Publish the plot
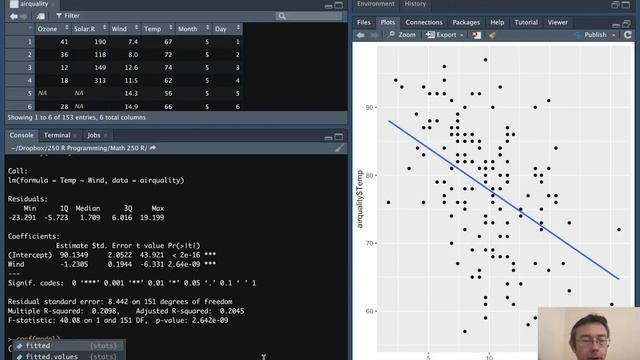 coord(590,35)
